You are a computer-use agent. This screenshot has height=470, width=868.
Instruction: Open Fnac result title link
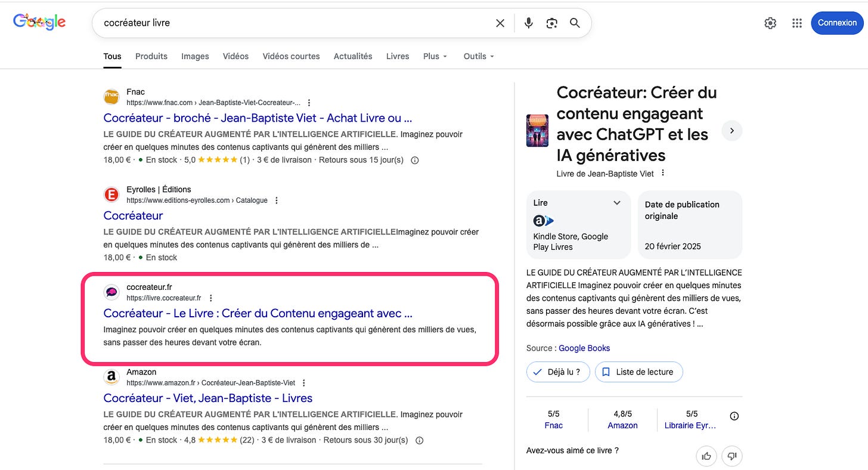pyautogui.click(x=258, y=117)
